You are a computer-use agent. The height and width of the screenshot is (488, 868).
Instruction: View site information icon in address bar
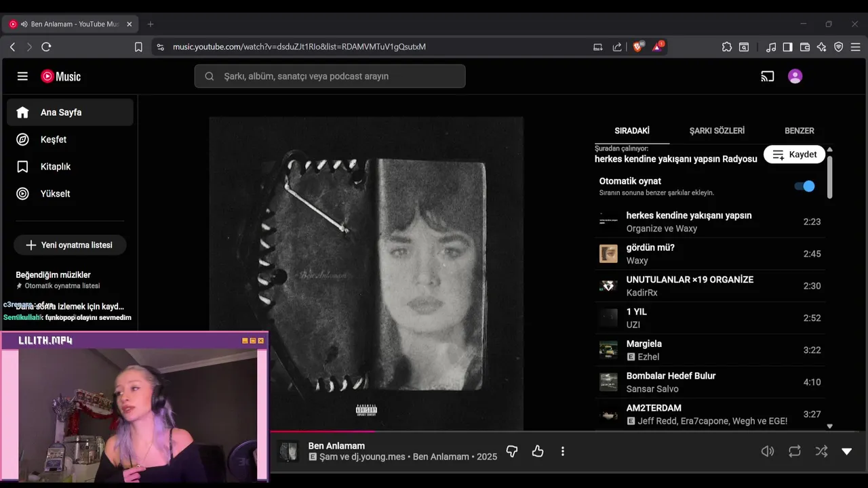160,47
